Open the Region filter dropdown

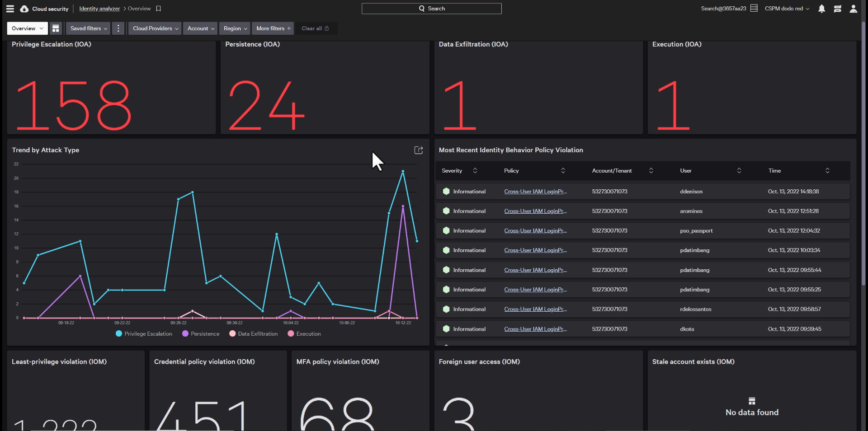[x=235, y=28]
